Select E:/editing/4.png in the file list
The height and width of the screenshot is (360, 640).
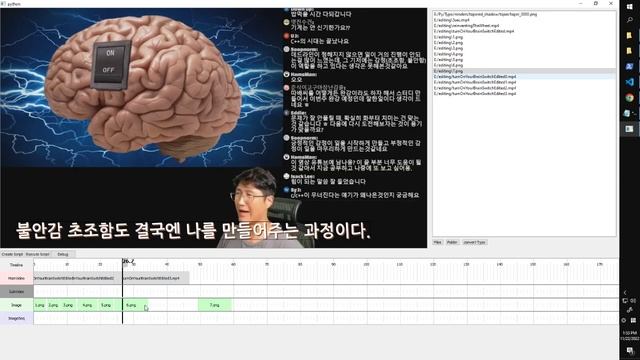524,54
